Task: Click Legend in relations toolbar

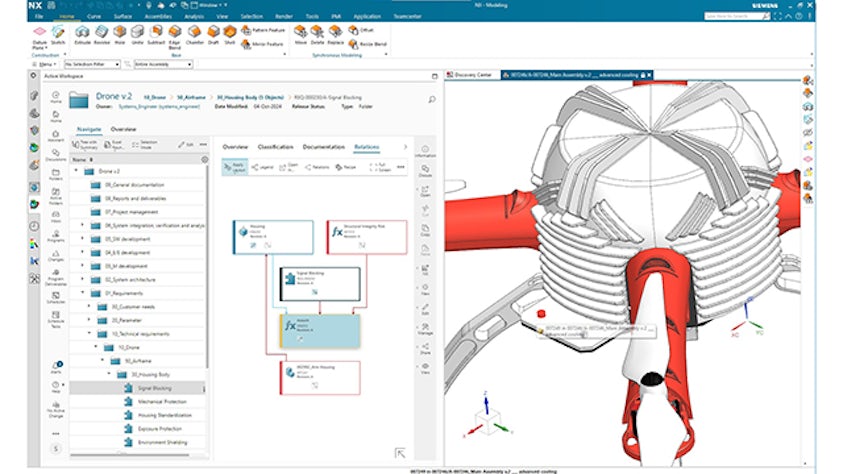Action: coord(263,167)
